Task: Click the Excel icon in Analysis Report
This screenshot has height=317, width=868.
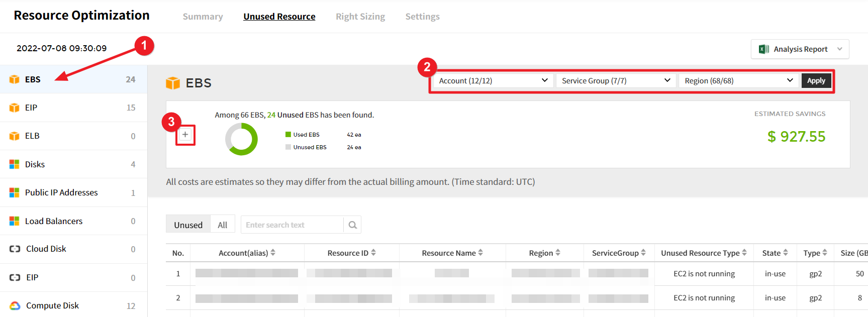Action: [x=763, y=49]
